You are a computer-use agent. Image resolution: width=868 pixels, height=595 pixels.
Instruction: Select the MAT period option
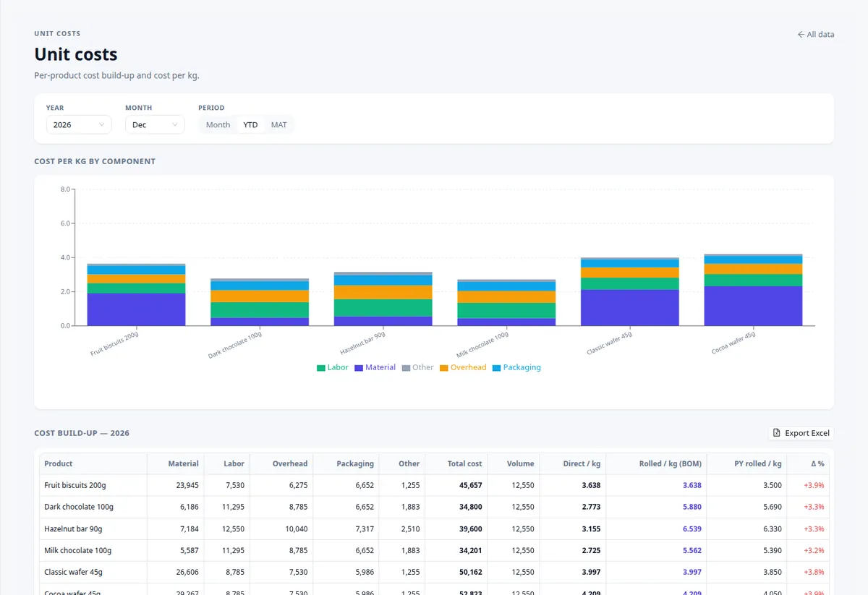[x=278, y=124]
